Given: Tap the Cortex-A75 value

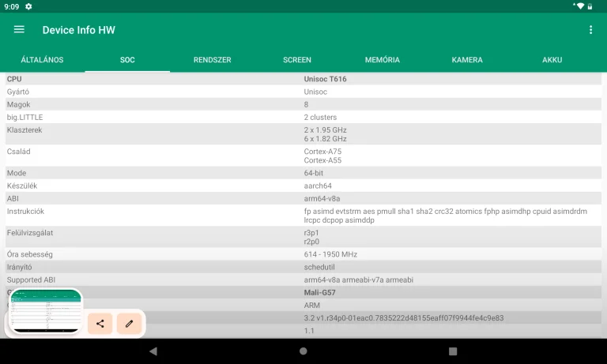Looking at the screenshot, I should pyautogui.click(x=322, y=152).
